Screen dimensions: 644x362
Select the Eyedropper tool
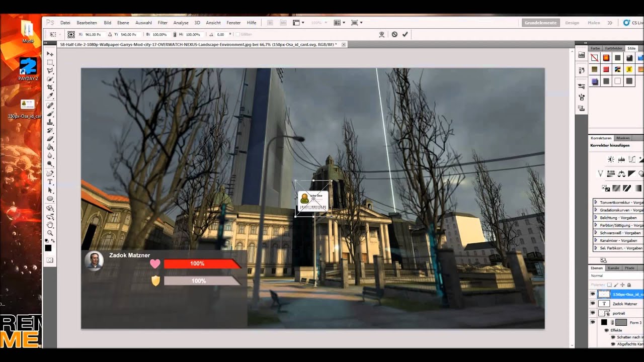[x=50, y=96]
